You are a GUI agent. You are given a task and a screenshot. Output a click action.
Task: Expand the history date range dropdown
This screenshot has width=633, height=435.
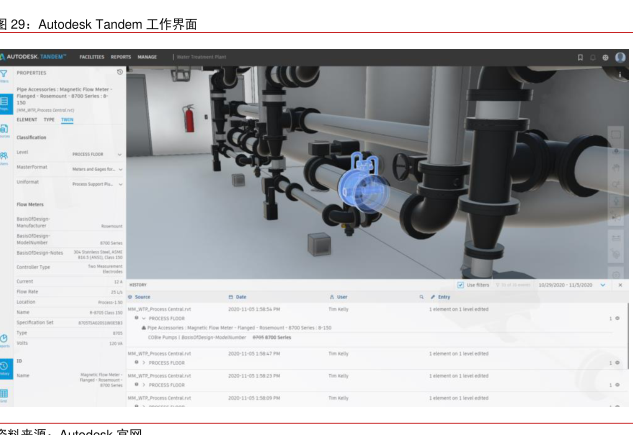click(603, 285)
